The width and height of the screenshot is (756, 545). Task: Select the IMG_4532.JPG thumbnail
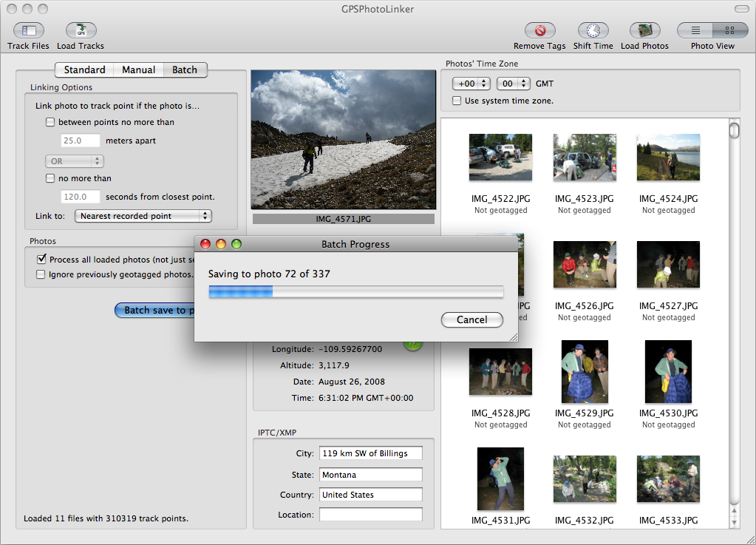(585, 478)
